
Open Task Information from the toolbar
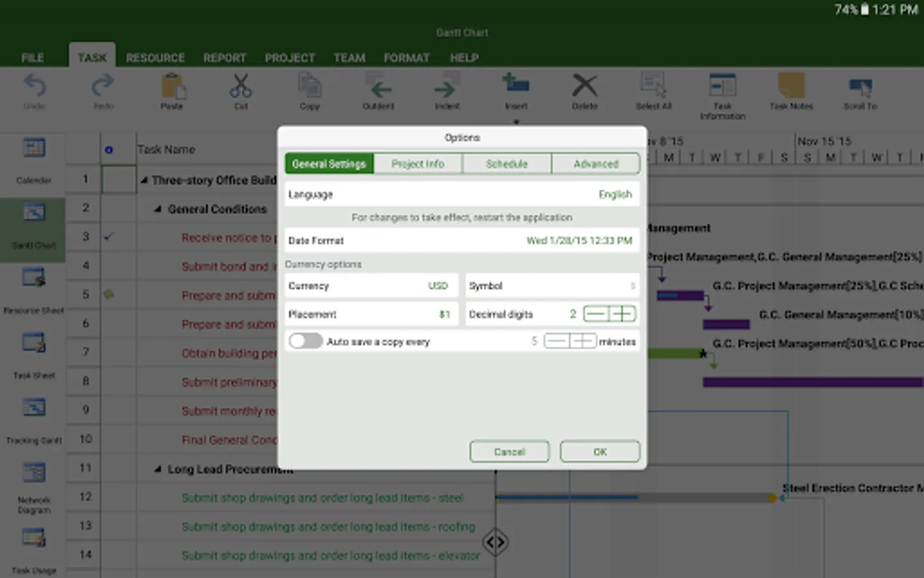point(723,85)
